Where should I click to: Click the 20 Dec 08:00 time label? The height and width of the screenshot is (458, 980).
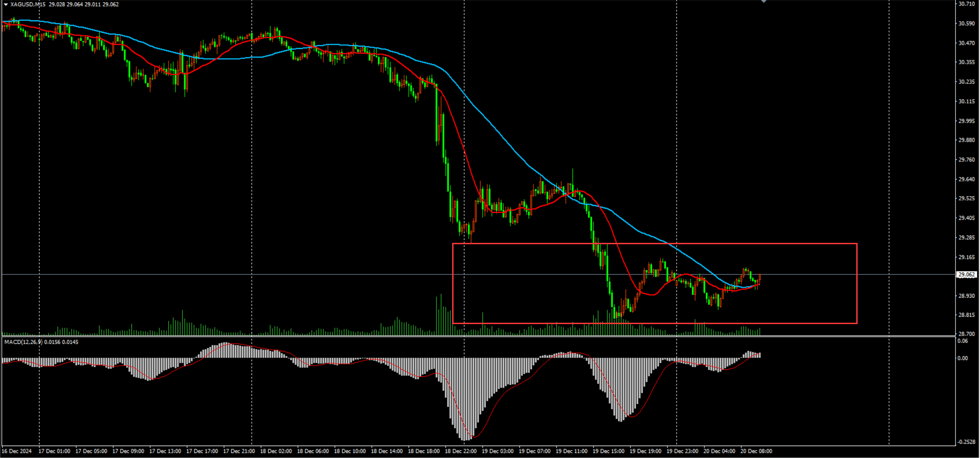756,452
